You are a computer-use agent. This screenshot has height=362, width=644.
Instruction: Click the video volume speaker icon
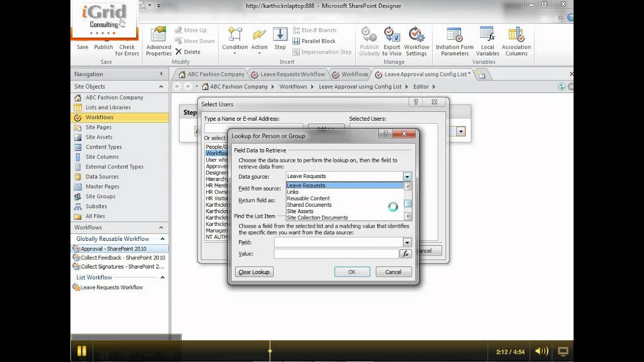click(x=541, y=351)
